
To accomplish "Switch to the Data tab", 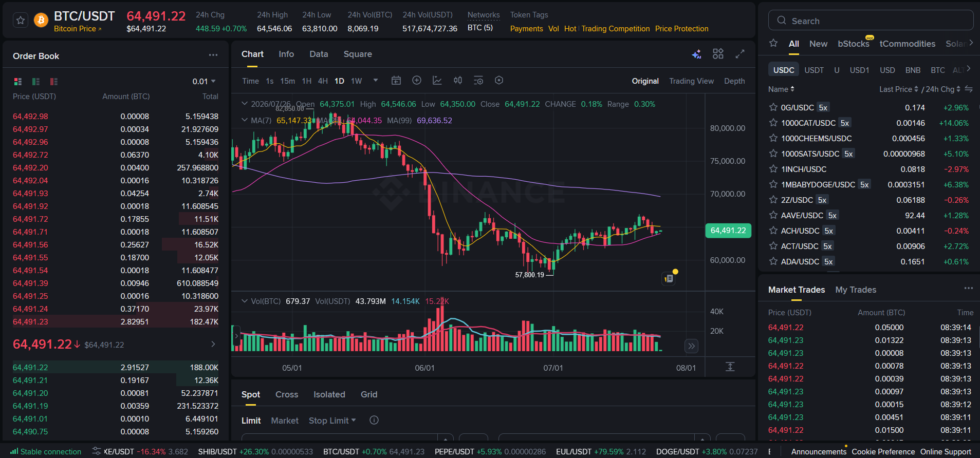I will [x=319, y=54].
